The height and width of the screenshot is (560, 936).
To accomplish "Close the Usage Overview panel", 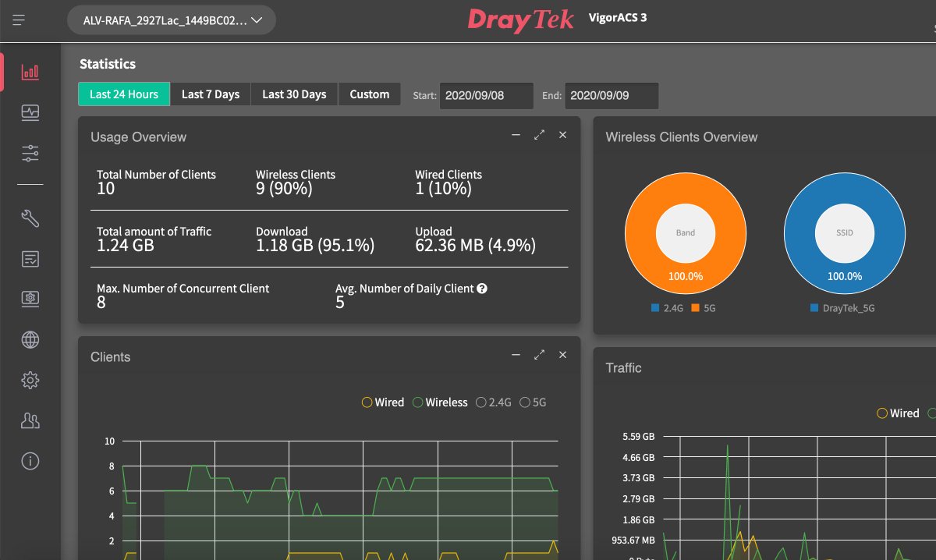I will (563, 135).
